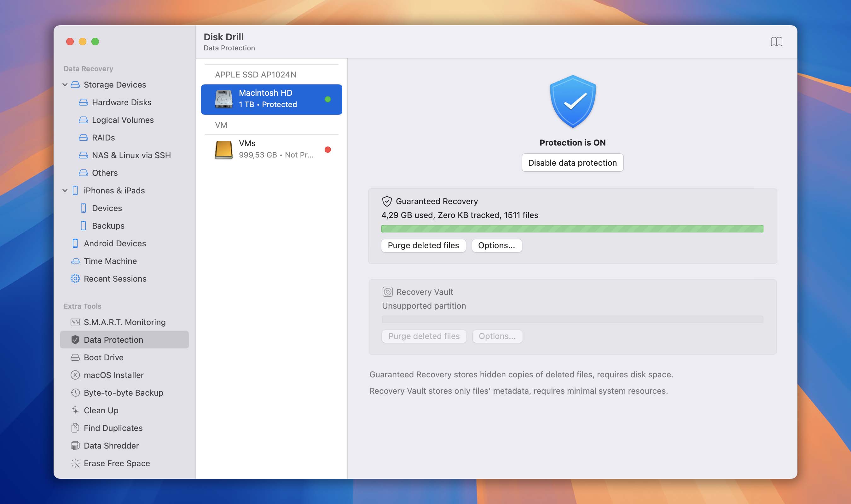Open the Hardware Disks section
The width and height of the screenshot is (851, 504).
pos(121,102)
